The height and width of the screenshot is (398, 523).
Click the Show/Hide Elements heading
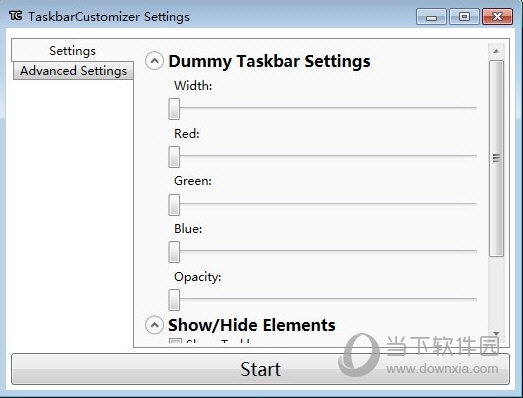coord(252,325)
